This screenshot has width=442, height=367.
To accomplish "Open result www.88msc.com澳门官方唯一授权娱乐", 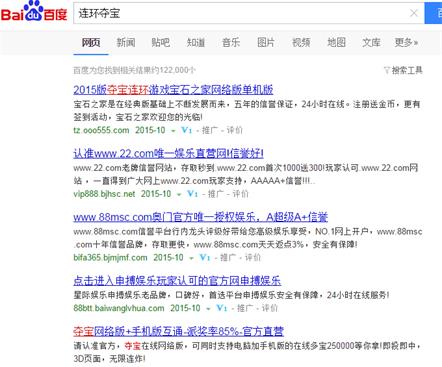I will pos(200,217).
